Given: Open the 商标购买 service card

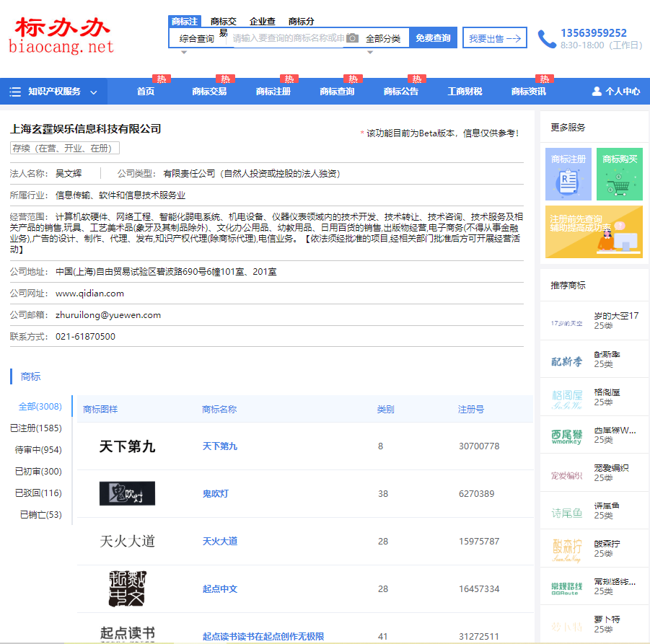Looking at the screenshot, I should pos(619,174).
